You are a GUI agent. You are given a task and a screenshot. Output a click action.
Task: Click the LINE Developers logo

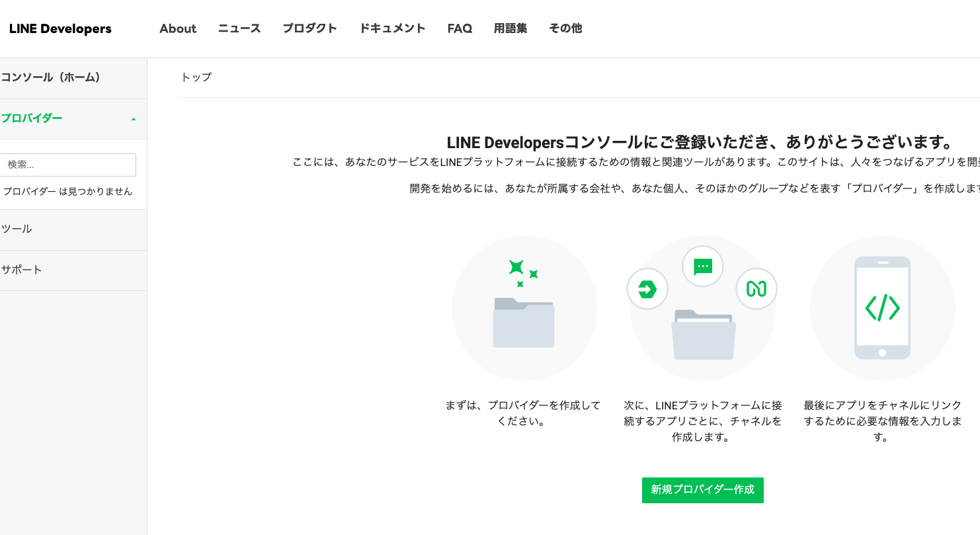(x=60, y=28)
